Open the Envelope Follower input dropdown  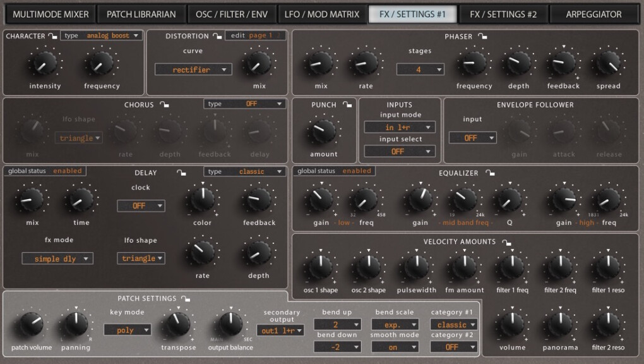(x=473, y=138)
